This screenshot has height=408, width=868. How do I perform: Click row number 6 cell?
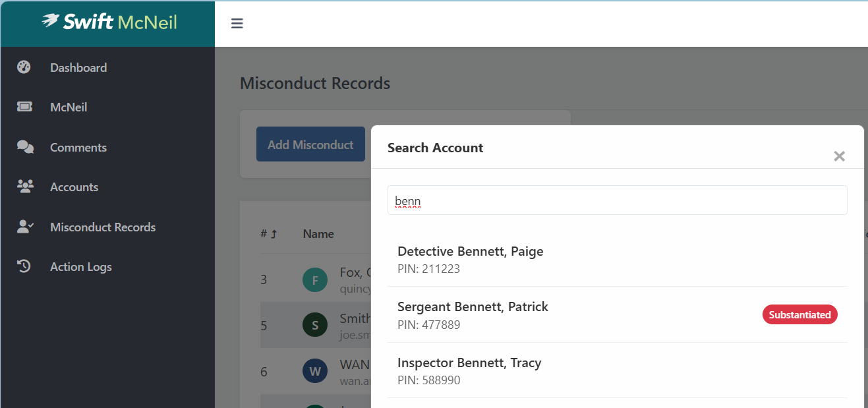pos(264,371)
